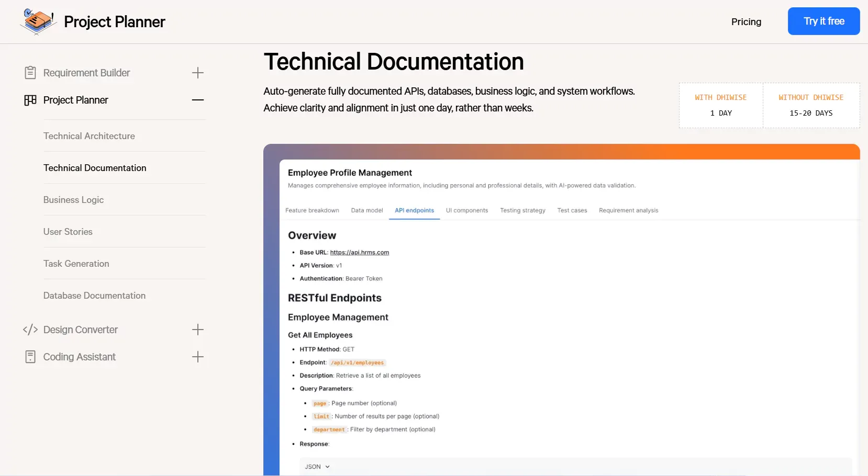This screenshot has height=476, width=868.
Task: Click the Coding Assistant document icon
Action: pos(30,357)
